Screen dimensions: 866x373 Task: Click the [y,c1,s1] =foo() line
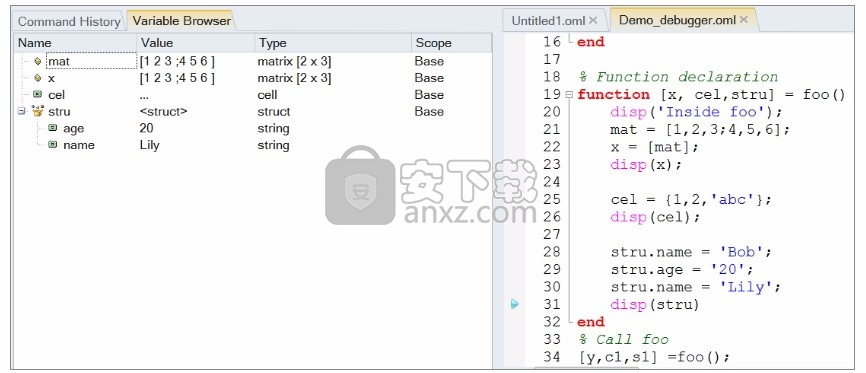pos(654,357)
